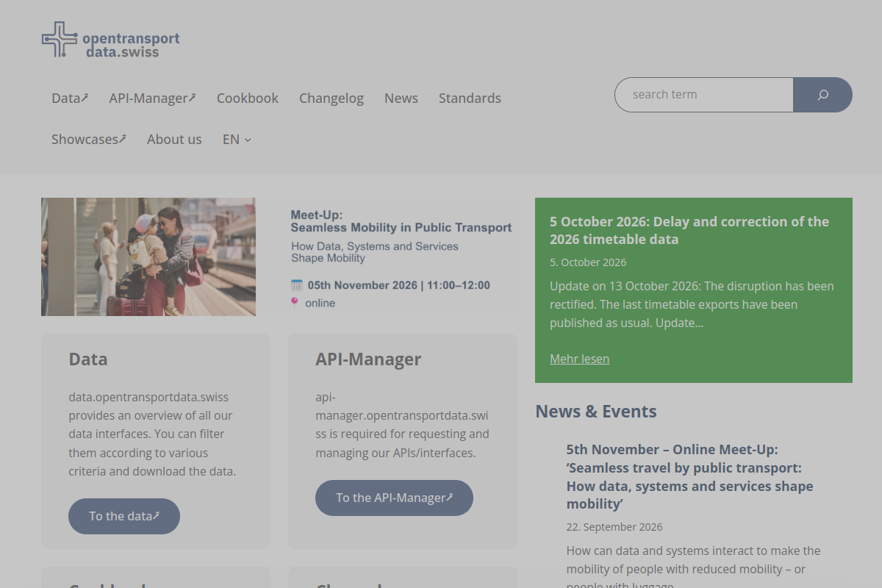882x588 pixels.
Task: Click the '22. September 2026' date text
Action: tap(614, 527)
